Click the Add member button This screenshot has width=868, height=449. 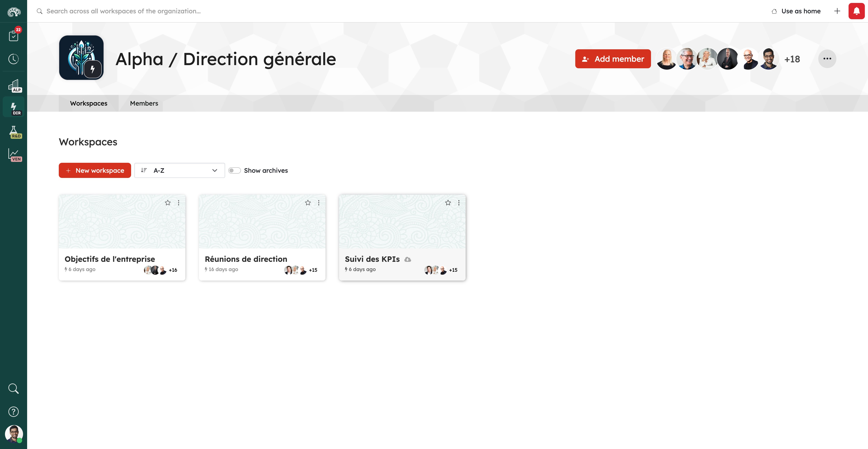click(x=613, y=59)
